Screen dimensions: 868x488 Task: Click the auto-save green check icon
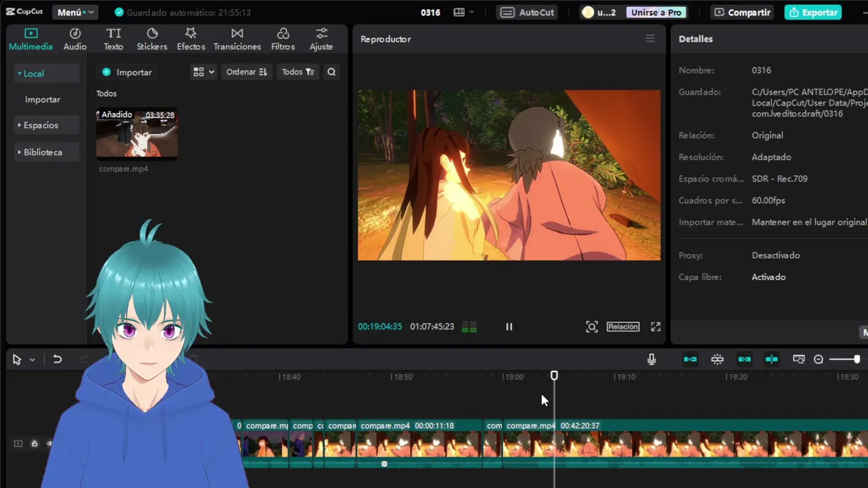(x=119, y=12)
